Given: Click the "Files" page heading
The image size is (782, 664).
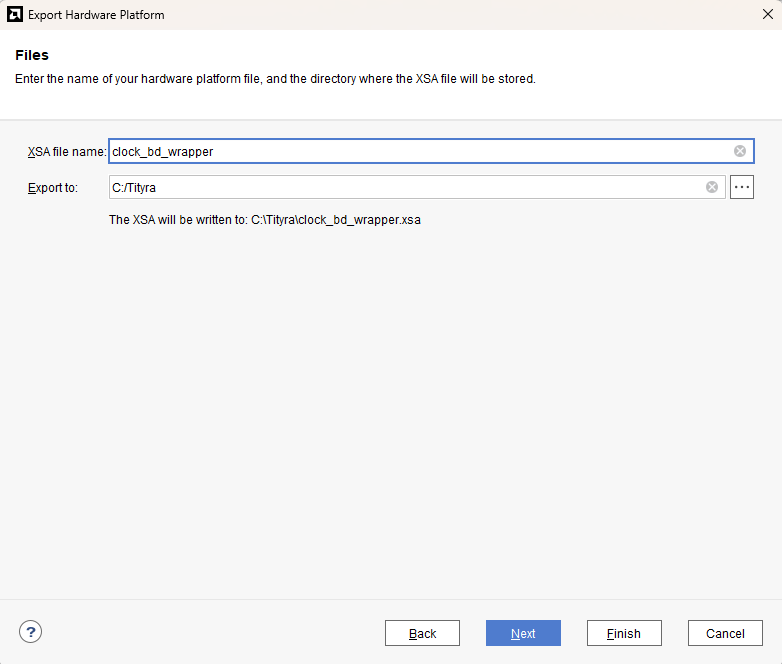Looking at the screenshot, I should click(x=32, y=55).
